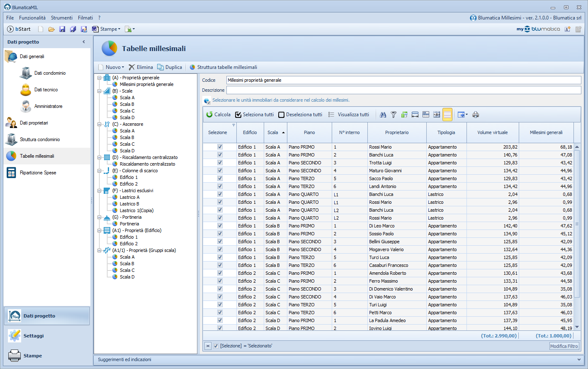Click into the Descrizione text field
This screenshot has width=588, height=369.
pos(403,90)
